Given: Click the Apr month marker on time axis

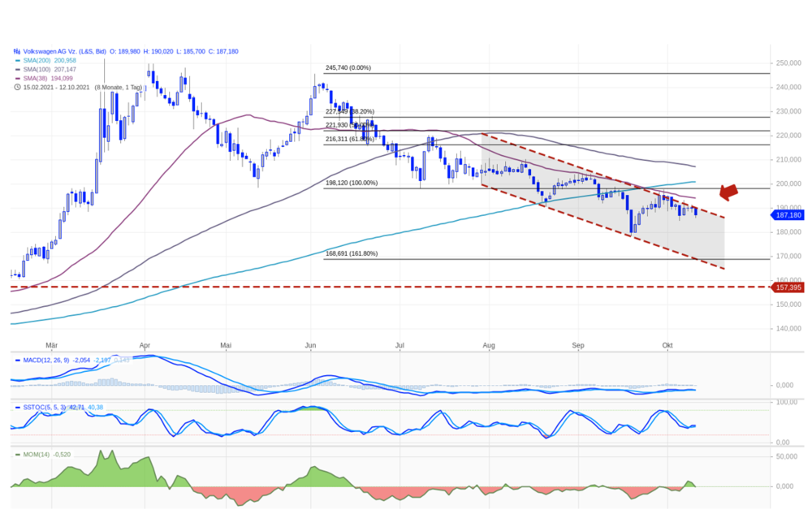Looking at the screenshot, I should (145, 345).
